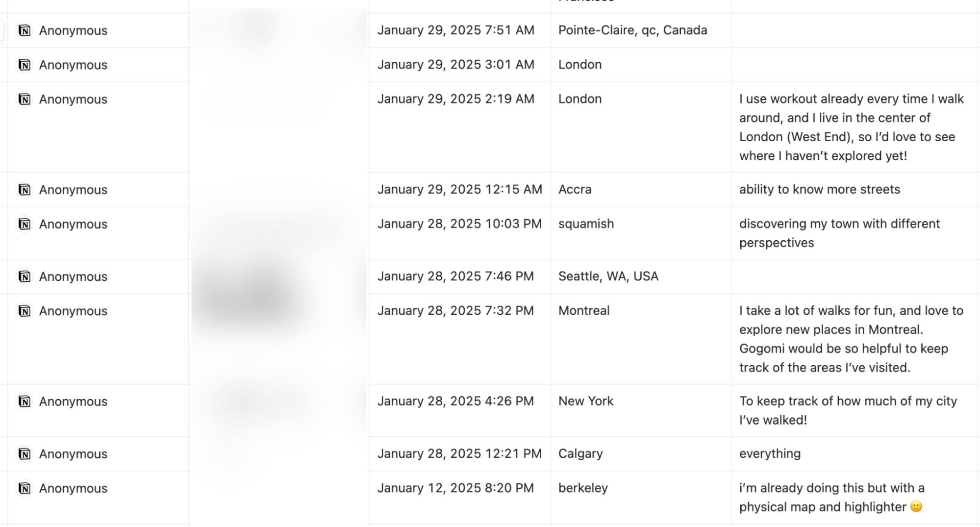980x527 pixels.
Task: Select the date cell 'January 29, 2025 7:51 AM'
Action: [455, 30]
